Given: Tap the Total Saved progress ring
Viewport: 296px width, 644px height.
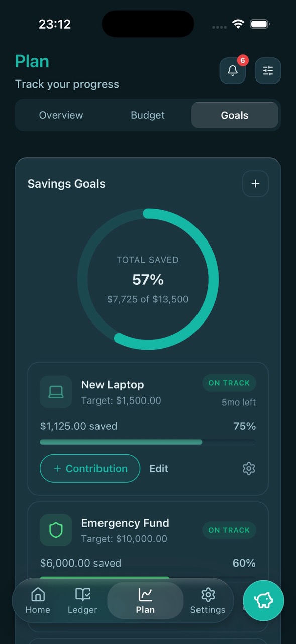Looking at the screenshot, I should coord(148,279).
